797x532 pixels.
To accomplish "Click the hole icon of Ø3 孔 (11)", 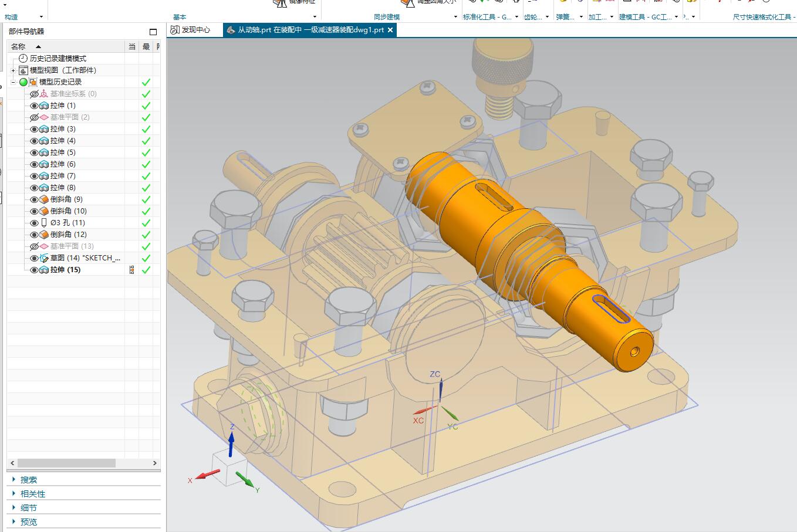I will pyautogui.click(x=44, y=223).
